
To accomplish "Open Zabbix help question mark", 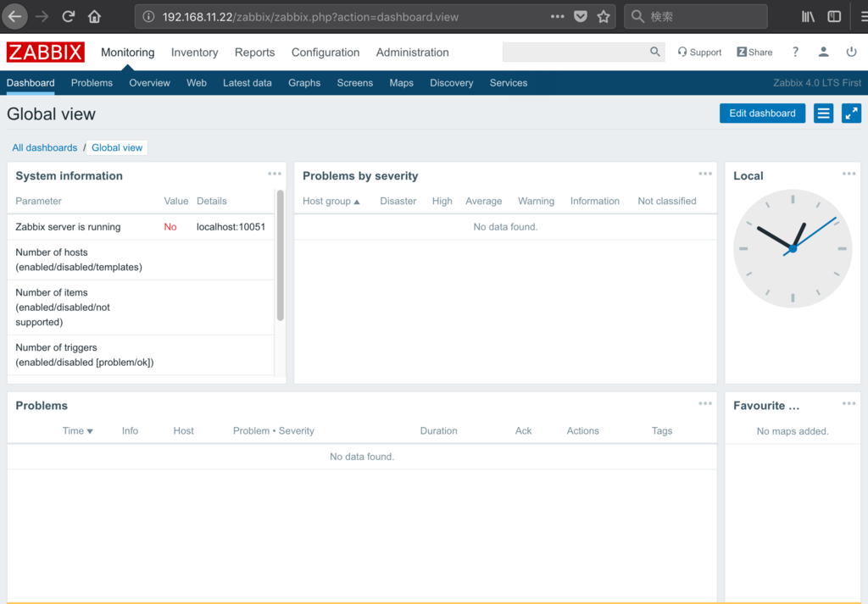I will [x=795, y=52].
